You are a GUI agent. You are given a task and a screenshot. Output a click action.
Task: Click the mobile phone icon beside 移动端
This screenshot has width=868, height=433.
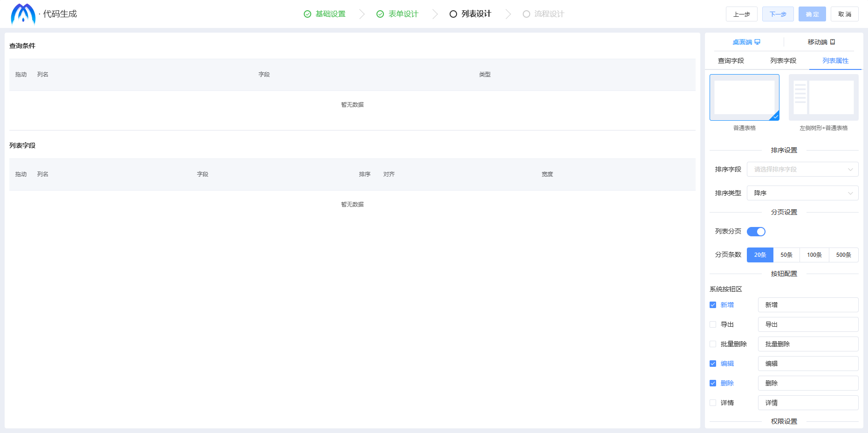[833, 42]
